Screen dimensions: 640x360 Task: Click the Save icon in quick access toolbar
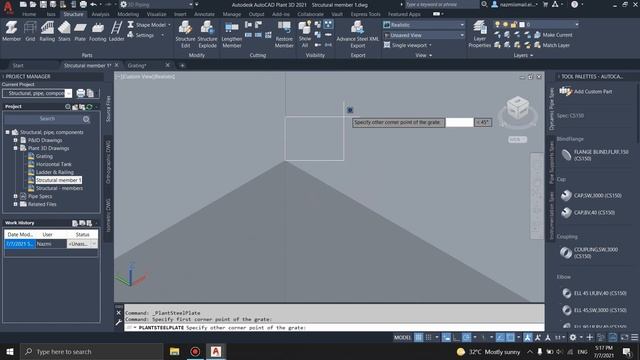tap(43, 4)
